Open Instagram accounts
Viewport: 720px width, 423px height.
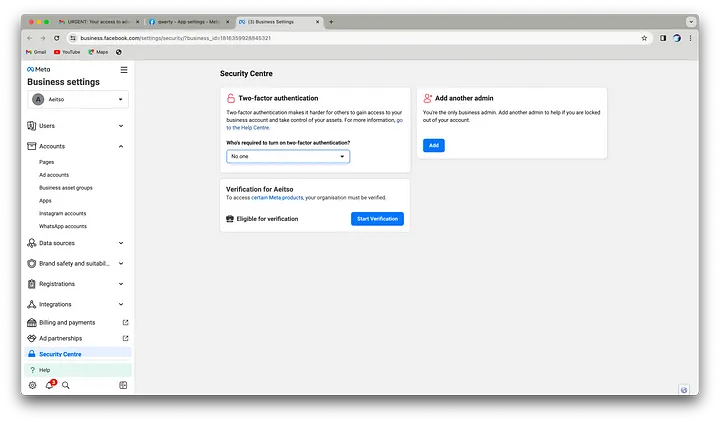tap(62, 214)
